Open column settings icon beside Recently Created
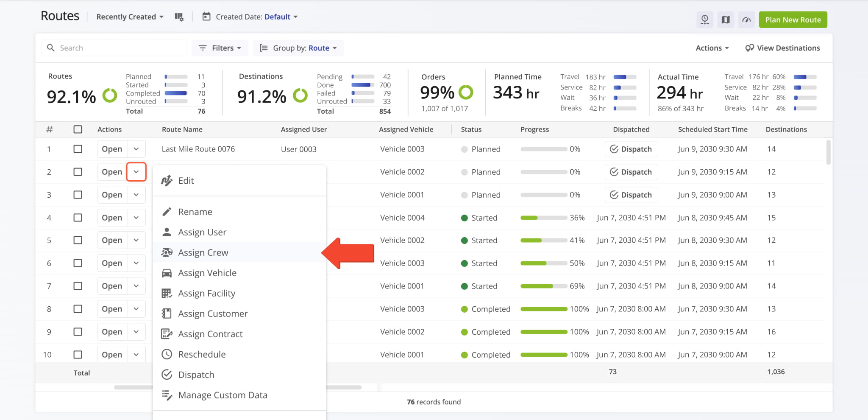The width and height of the screenshot is (868, 420). (x=179, y=17)
